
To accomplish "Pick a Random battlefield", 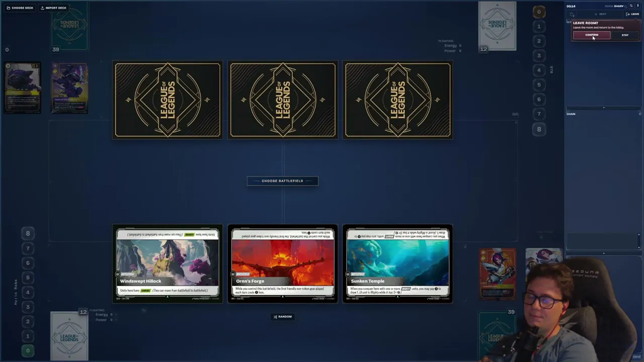I will click(283, 317).
